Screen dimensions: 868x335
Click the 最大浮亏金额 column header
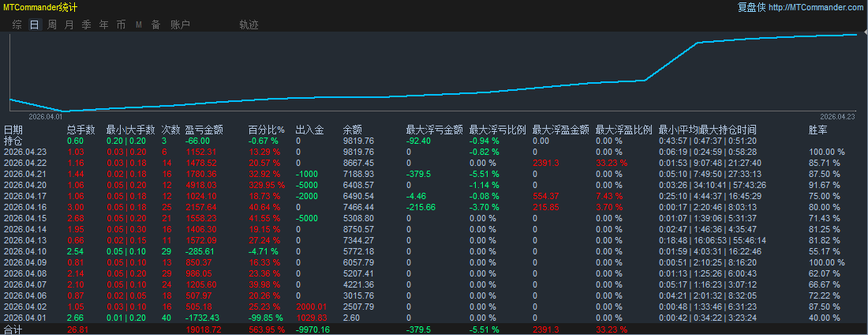click(435, 130)
